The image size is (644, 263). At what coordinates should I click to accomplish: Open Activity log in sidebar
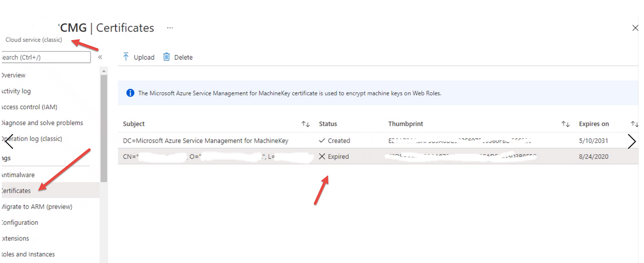pyautogui.click(x=16, y=91)
